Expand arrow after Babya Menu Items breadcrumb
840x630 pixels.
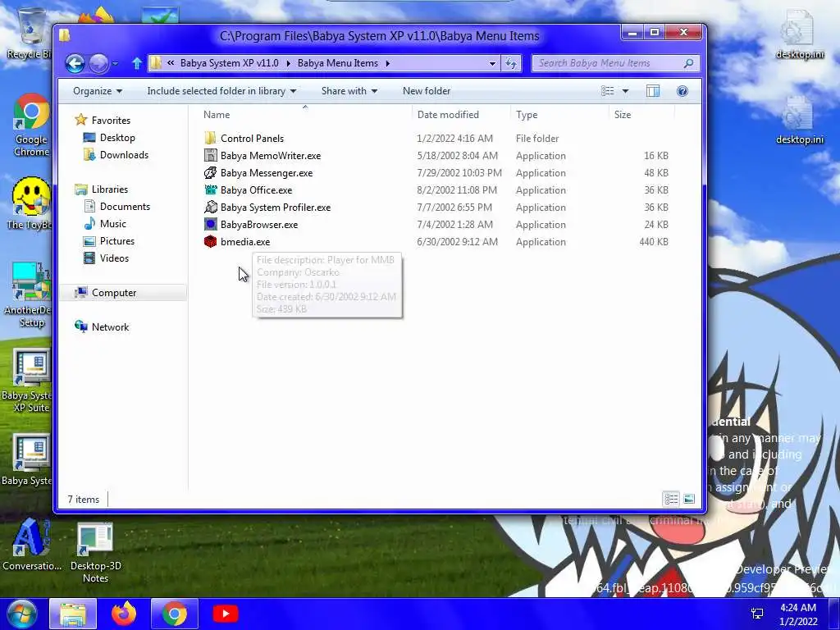[388, 63]
